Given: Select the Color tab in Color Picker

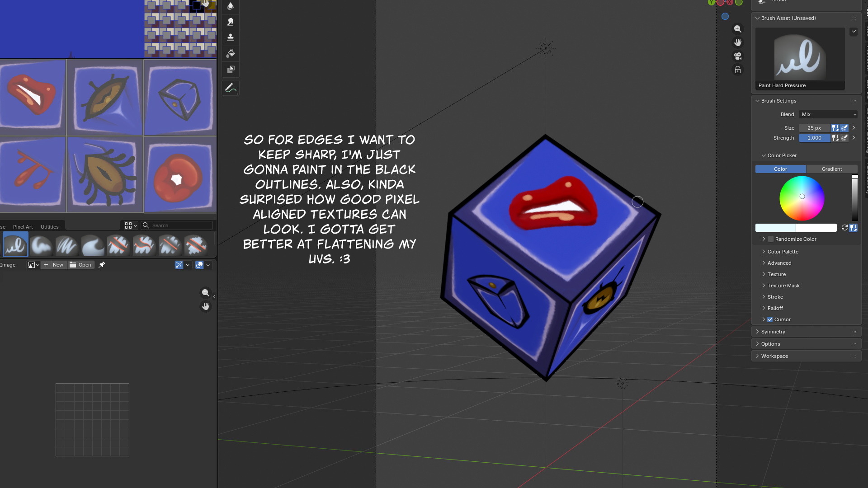Looking at the screenshot, I should click(780, 169).
